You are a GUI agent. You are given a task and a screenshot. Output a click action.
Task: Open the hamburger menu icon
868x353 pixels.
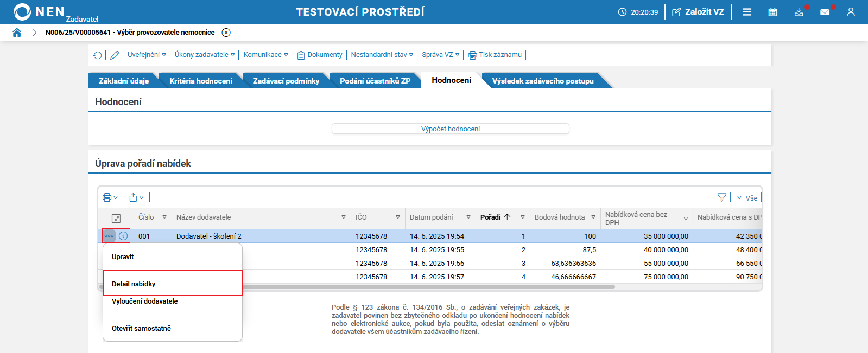pyautogui.click(x=747, y=12)
